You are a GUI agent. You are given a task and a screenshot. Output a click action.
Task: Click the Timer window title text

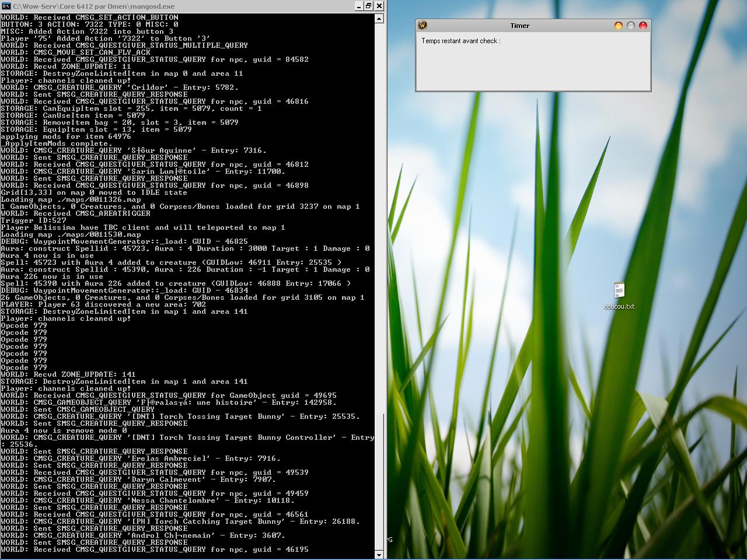pos(519,26)
